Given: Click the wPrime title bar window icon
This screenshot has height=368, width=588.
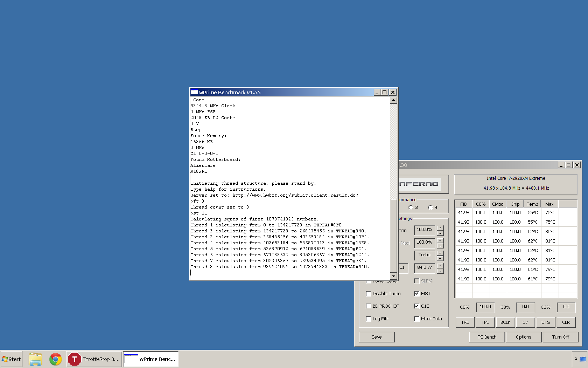Looking at the screenshot, I should click(x=195, y=92).
